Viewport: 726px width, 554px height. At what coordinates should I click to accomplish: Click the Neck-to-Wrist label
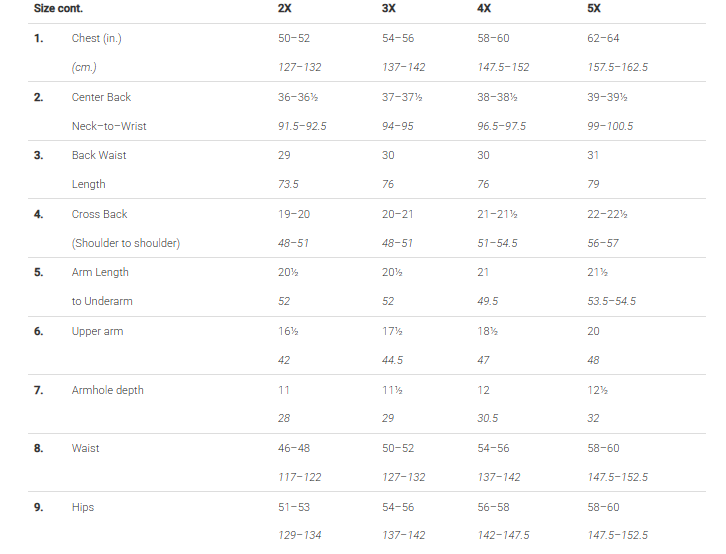tap(109, 126)
